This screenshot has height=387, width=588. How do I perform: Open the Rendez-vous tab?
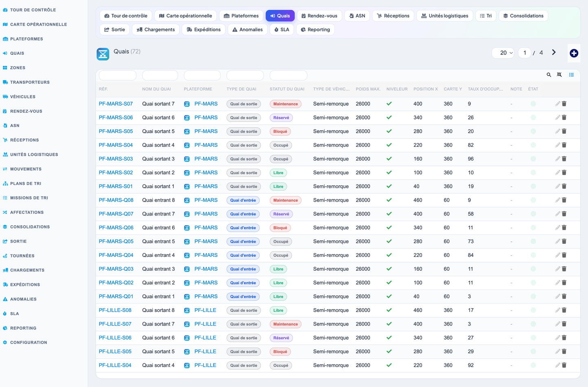[x=319, y=16]
